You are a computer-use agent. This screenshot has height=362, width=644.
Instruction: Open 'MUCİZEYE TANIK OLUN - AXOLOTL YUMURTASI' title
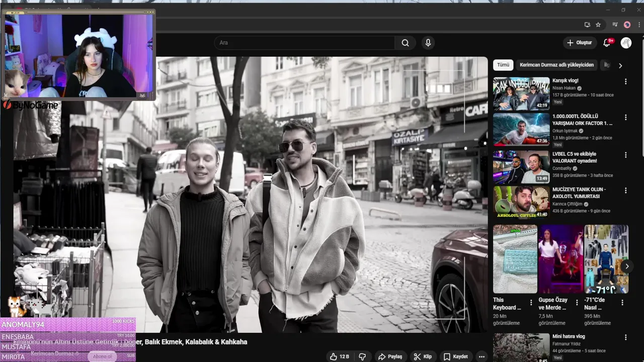(579, 193)
